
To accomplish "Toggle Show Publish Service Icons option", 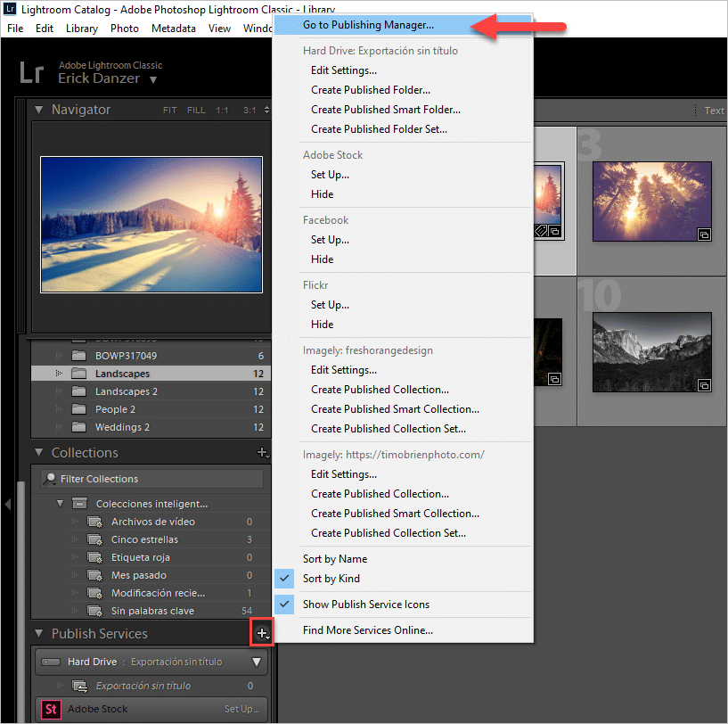I will click(x=366, y=605).
